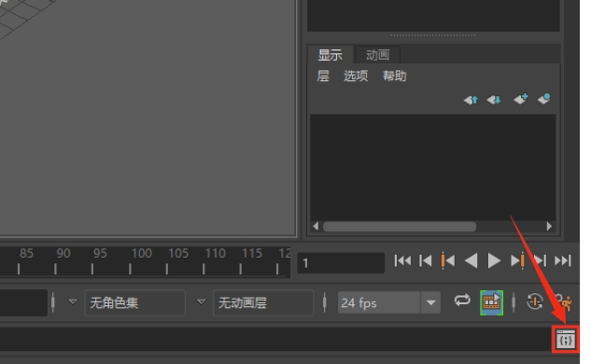The image size is (591, 364).
Task: Click layer list scroll right arrow
Action: [549, 226]
